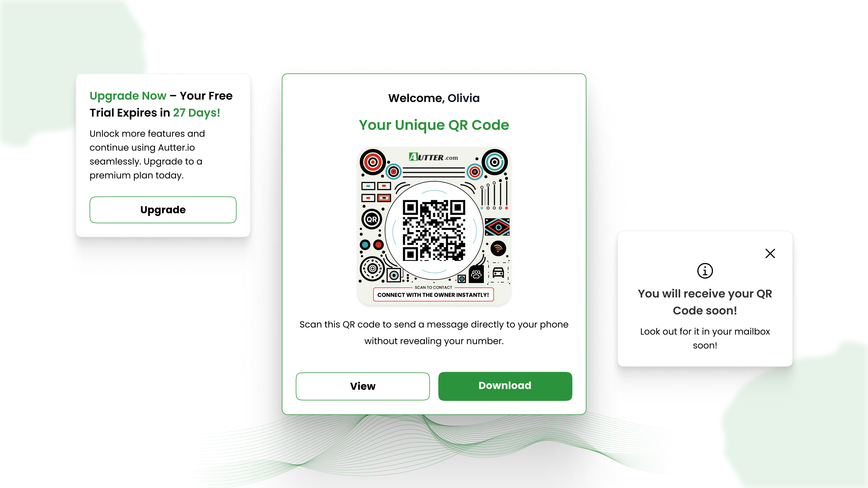Click the View button
This screenshot has height=488, width=868.
point(362,386)
